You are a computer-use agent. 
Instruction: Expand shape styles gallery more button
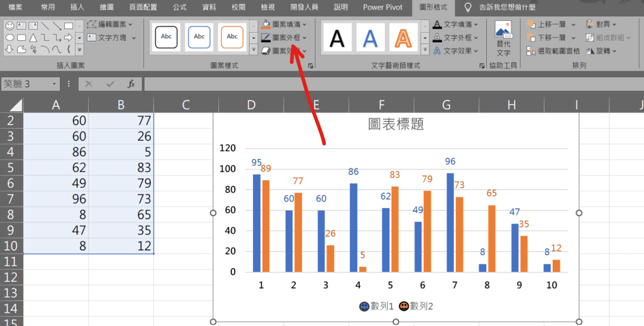(253, 50)
